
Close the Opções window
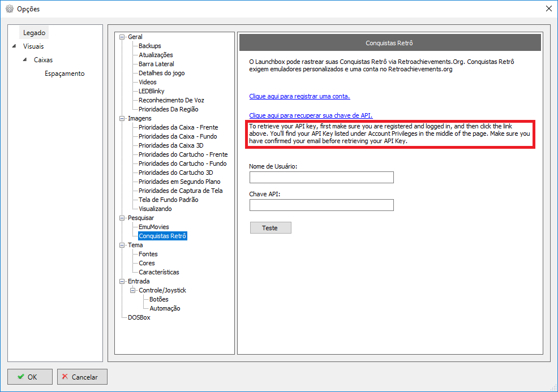549,8
